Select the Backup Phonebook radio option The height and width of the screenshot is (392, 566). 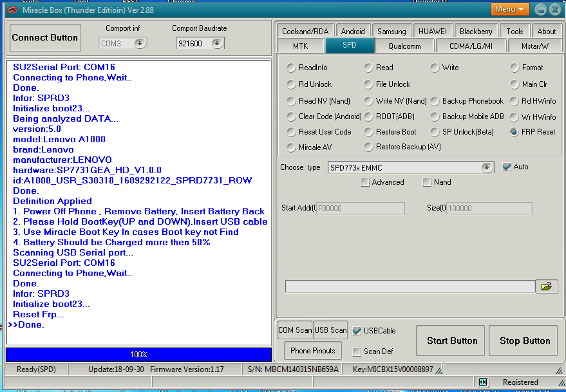coord(435,100)
